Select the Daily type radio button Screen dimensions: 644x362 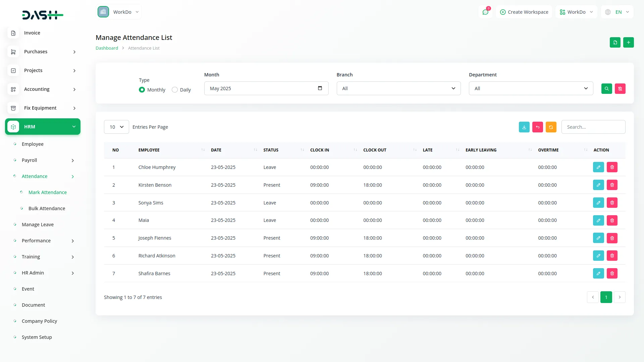point(175,90)
